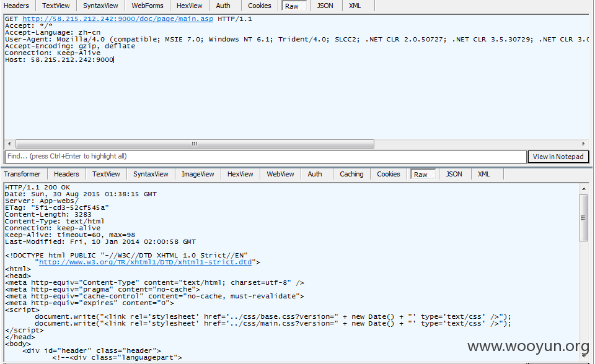Image resolution: width=595 pixels, height=364 pixels.
Task: Open the response HexView tab
Action: point(240,174)
